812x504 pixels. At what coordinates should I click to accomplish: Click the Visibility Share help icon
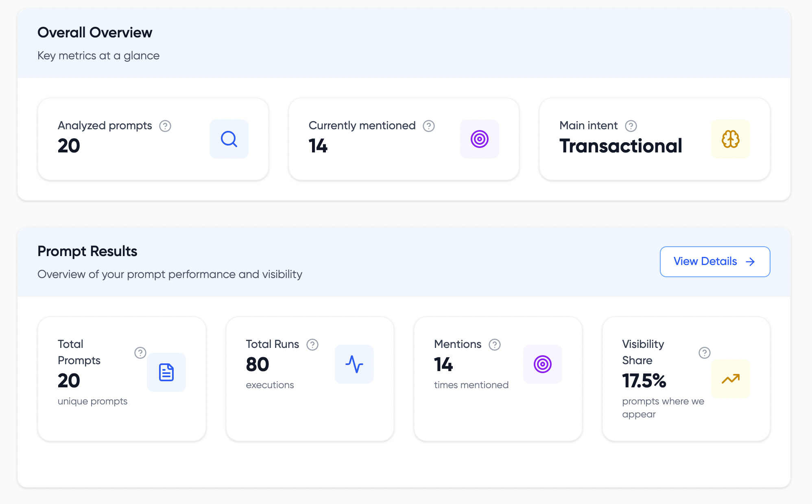click(x=705, y=353)
